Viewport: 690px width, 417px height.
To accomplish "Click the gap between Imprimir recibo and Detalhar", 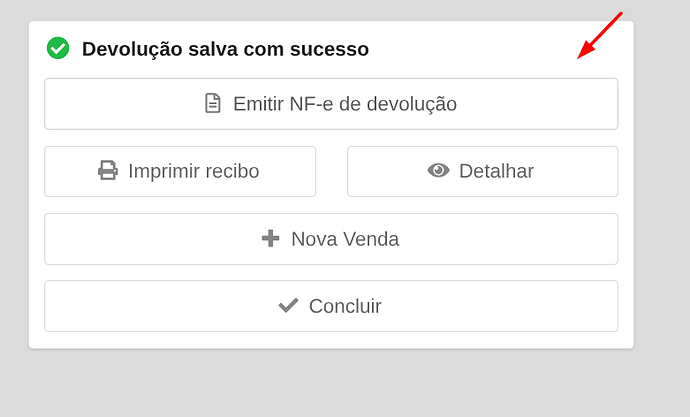I will click(331, 171).
